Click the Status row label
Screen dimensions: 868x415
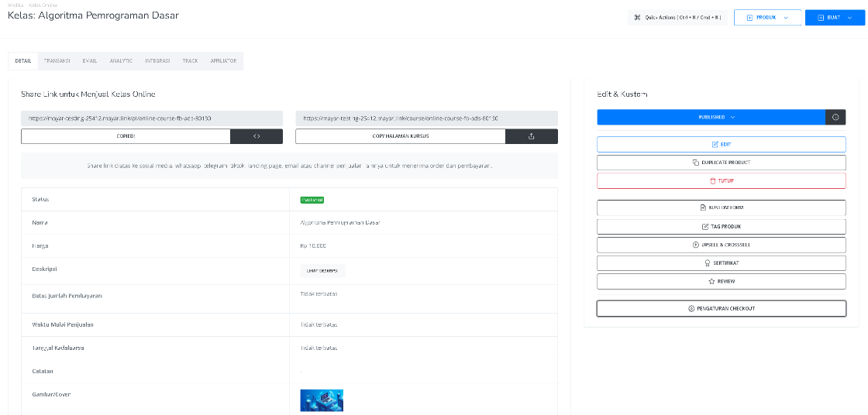[x=40, y=199]
